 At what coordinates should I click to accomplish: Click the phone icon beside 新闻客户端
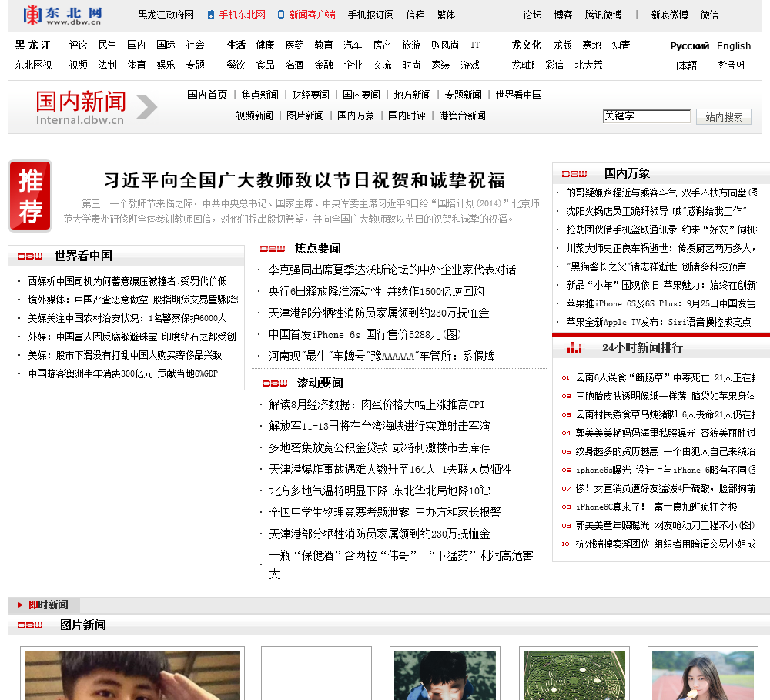(x=281, y=15)
